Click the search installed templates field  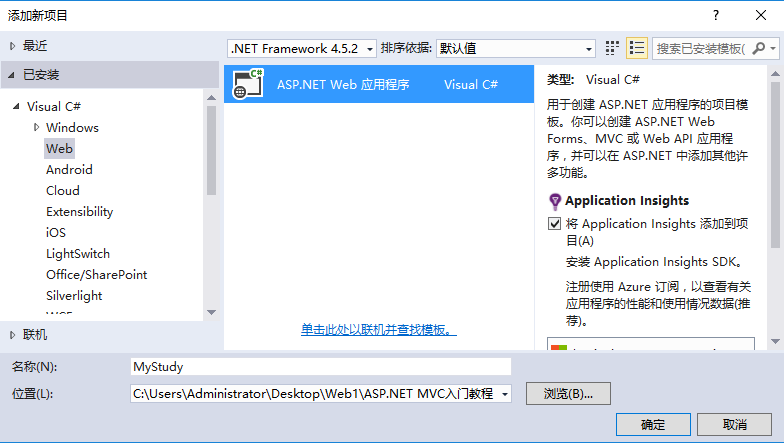[x=702, y=48]
